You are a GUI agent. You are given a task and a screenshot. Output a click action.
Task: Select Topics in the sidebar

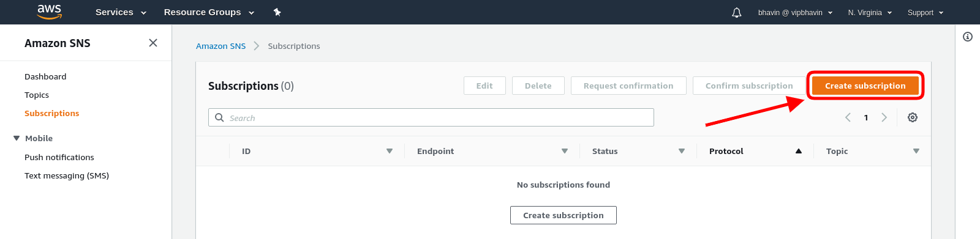37,95
